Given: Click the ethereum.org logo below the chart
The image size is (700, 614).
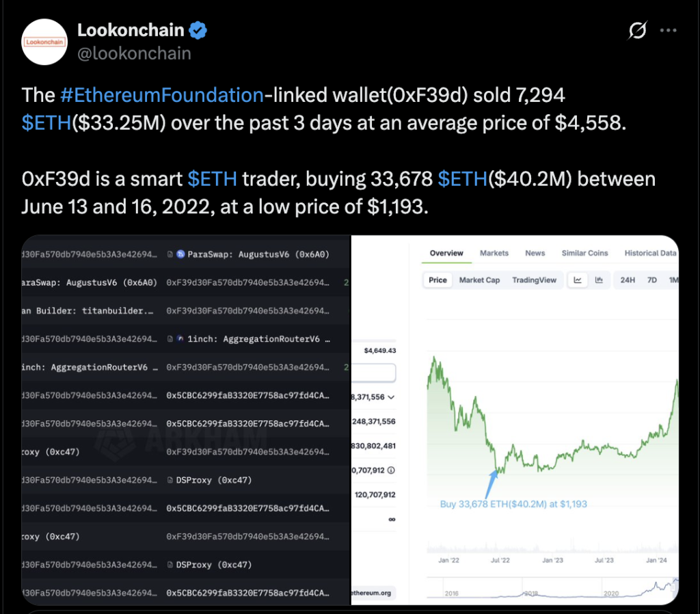Looking at the screenshot, I should pos(371,592).
